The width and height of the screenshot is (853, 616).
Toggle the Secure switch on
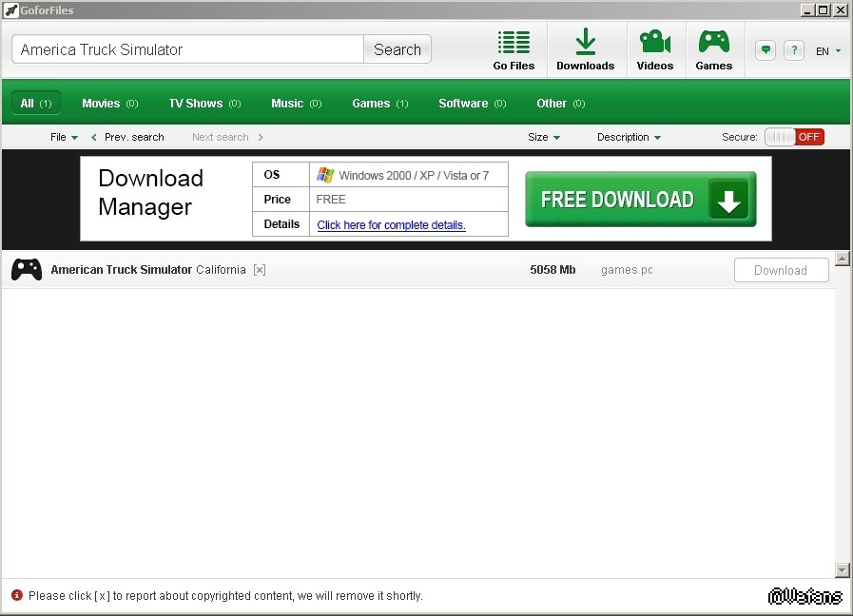[794, 137]
